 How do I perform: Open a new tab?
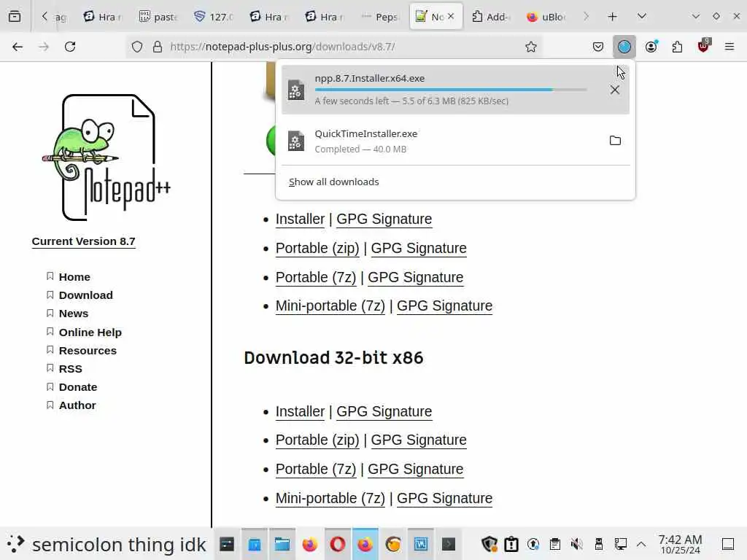[x=613, y=17]
